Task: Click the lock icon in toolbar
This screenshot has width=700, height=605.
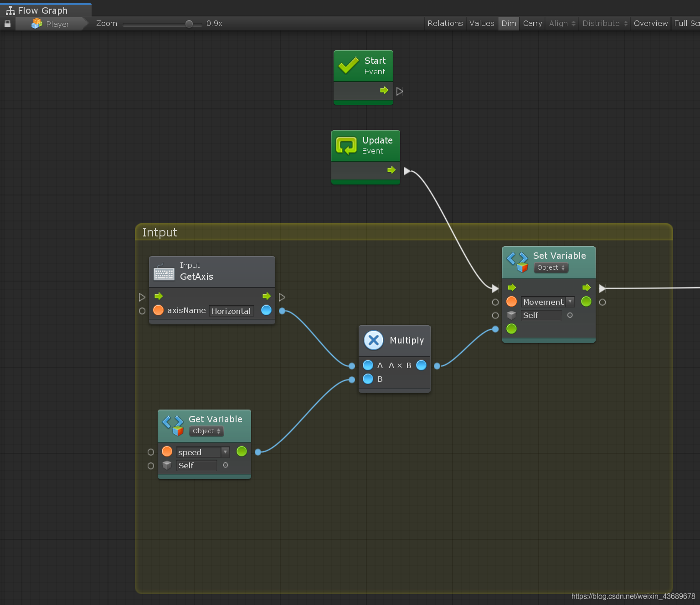Action: pos(7,23)
